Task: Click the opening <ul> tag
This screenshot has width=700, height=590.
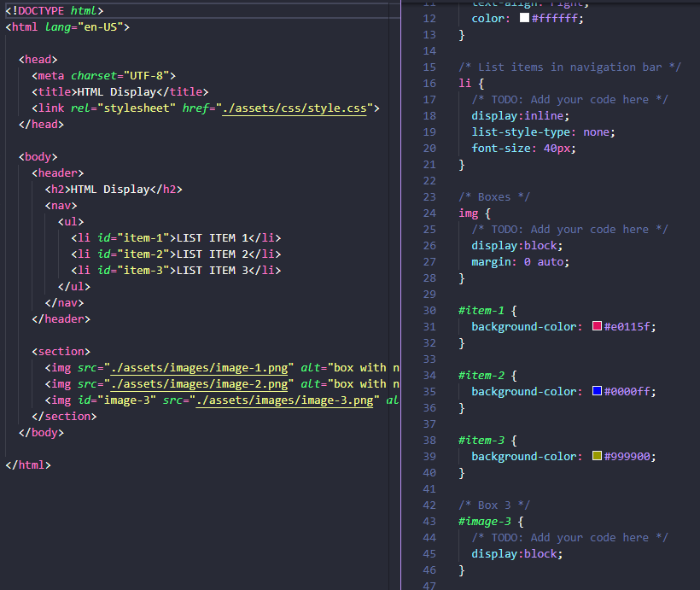Action: tap(71, 222)
